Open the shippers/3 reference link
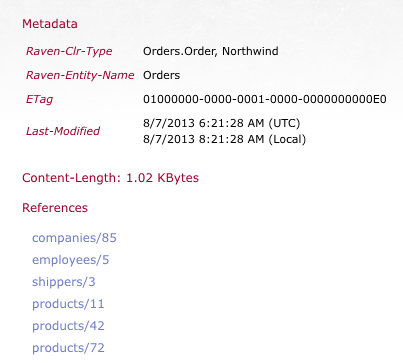 click(64, 282)
